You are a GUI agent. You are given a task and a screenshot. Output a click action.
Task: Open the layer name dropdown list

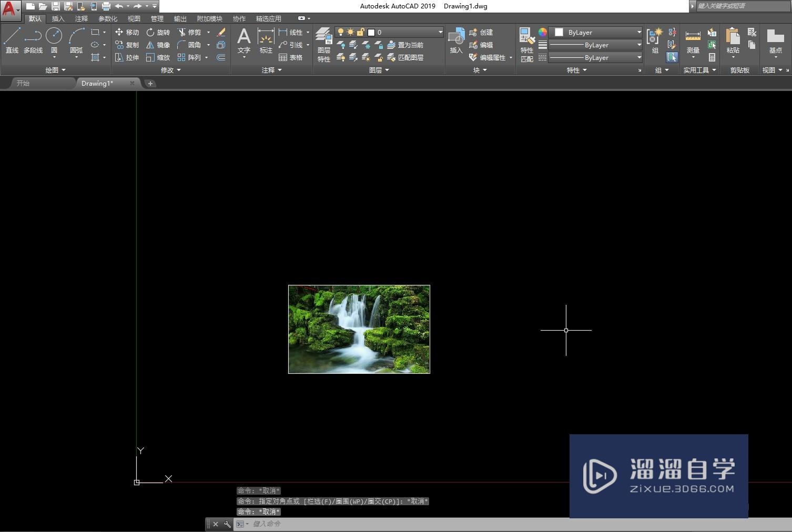[440, 32]
